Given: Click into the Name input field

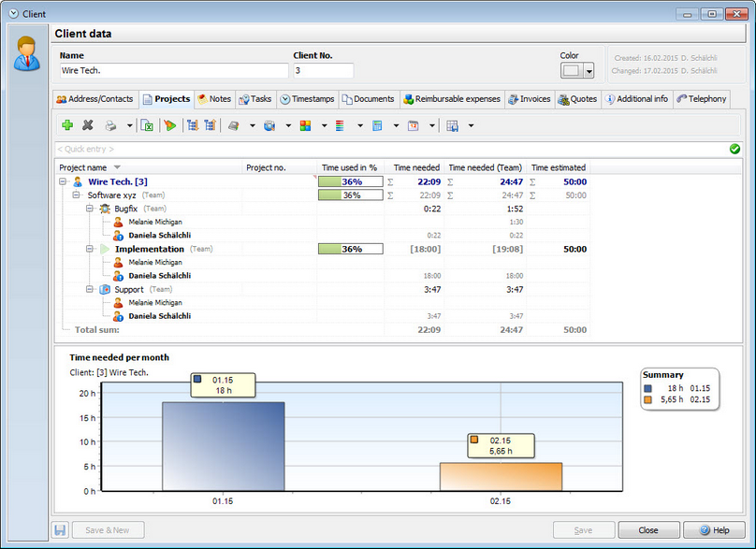Looking at the screenshot, I should pos(174,71).
